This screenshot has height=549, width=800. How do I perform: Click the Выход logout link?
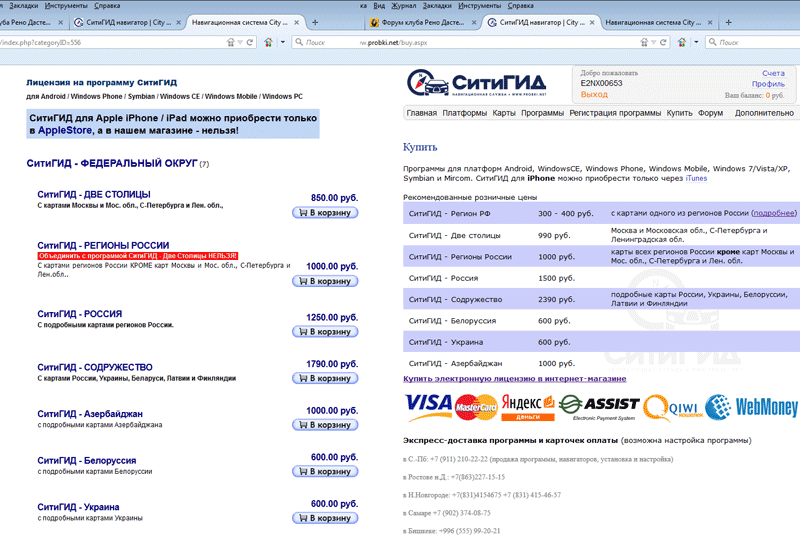594,94
